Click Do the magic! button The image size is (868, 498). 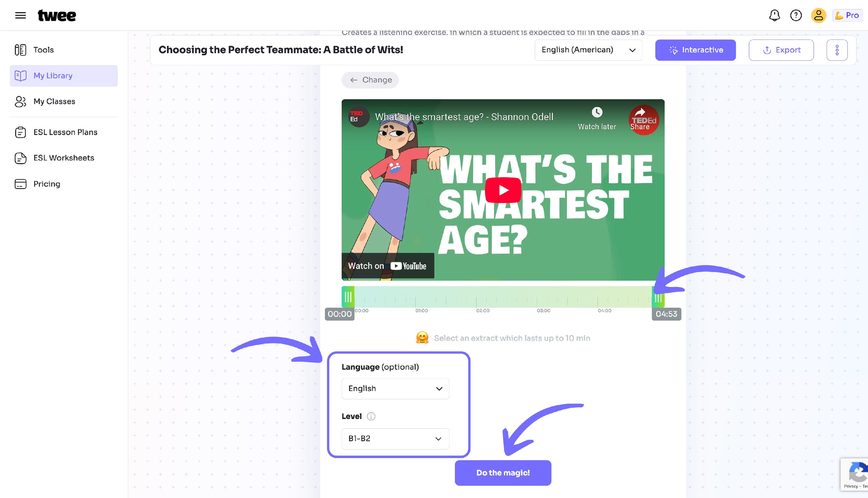(x=503, y=473)
